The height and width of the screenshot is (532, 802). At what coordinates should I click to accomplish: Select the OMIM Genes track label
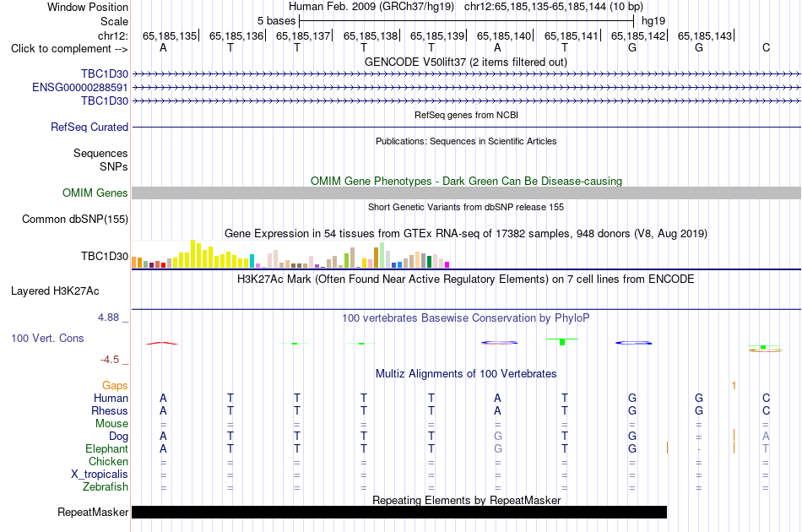pos(95,193)
